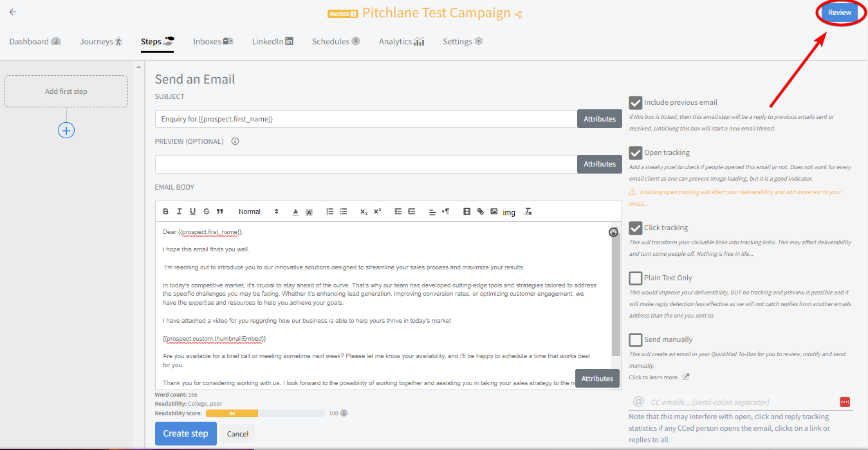Click the readability score bar
Screen dimensions: 868x450
pos(265,413)
